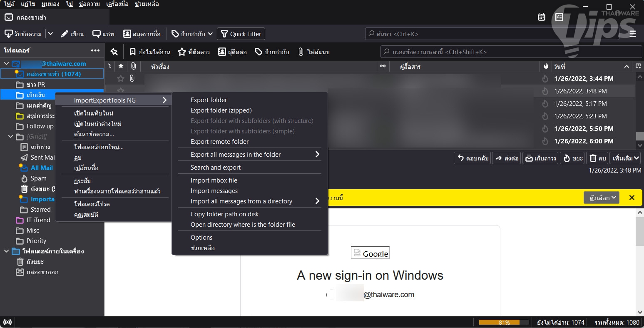Sort by the attachment column header
Image resolution: width=644 pixels, height=328 pixels.
(133, 66)
